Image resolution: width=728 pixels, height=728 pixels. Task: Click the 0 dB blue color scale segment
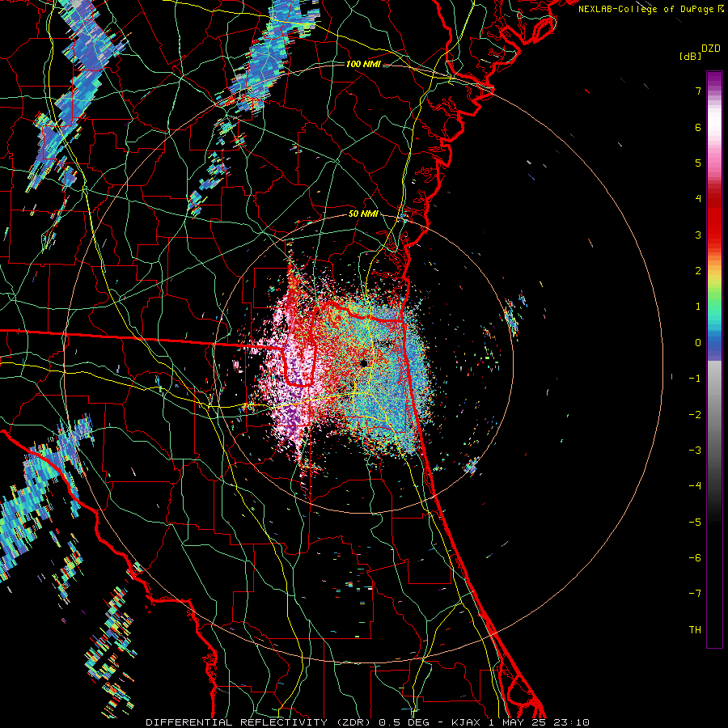coord(714,343)
